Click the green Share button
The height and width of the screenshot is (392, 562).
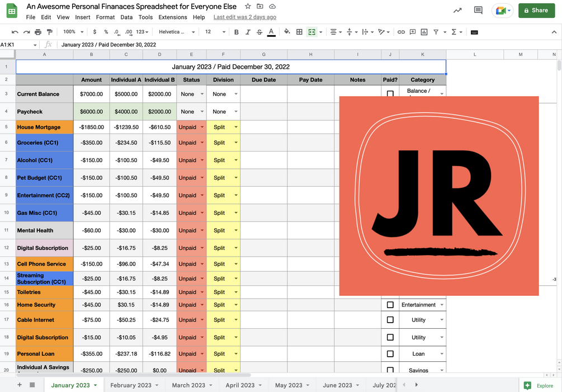click(x=536, y=11)
